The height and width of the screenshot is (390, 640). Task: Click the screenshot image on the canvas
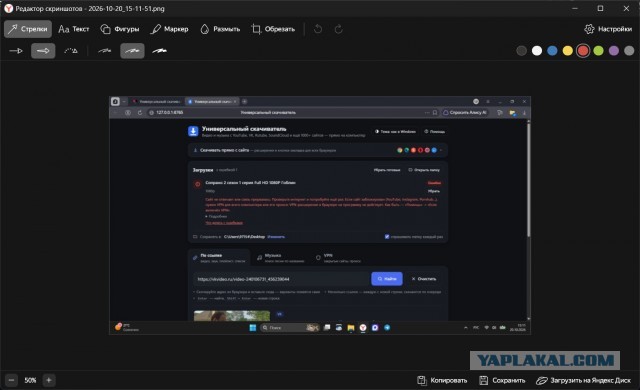320,215
